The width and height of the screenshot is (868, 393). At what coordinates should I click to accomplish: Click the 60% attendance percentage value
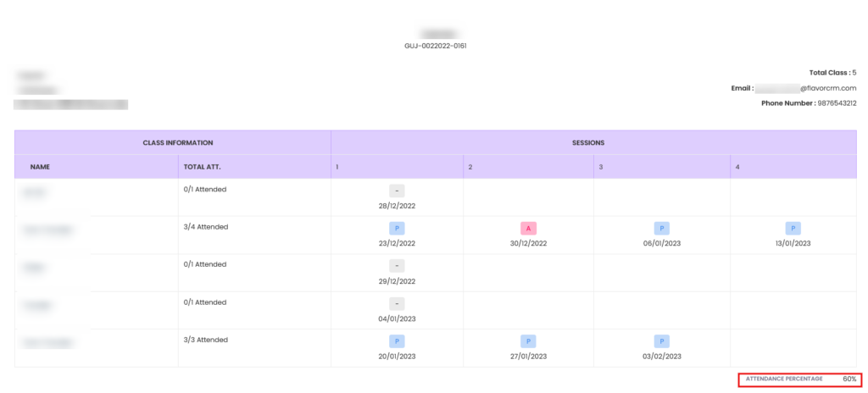pyautogui.click(x=849, y=379)
